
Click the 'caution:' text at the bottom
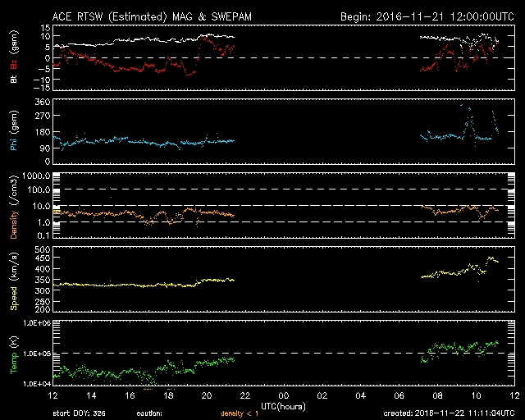tap(149, 414)
